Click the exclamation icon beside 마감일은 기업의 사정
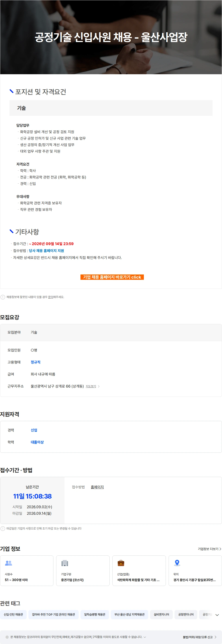This screenshot has width=222, height=644. 3,529
